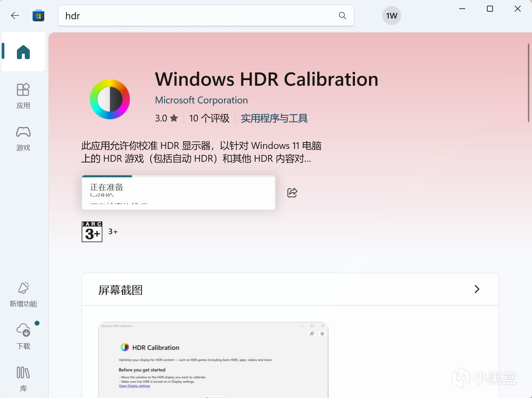Close the Microsoft Store window
This screenshot has height=398, width=532.
click(x=518, y=9)
